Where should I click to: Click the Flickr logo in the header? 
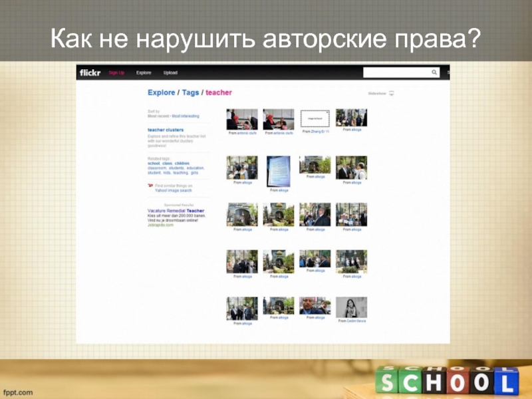pyautogui.click(x=89, y=72)
